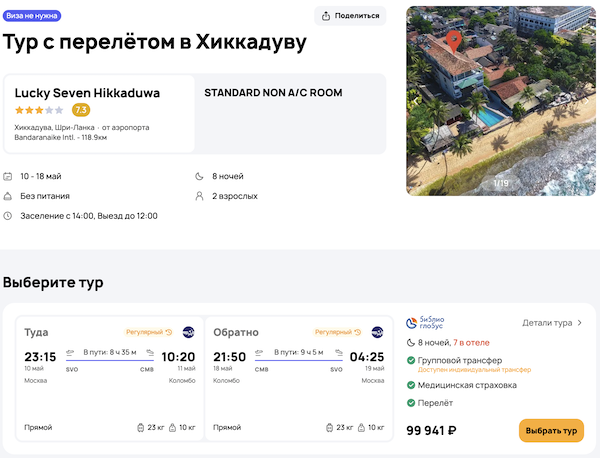Open the hotel aerial photo gallery
The height and width of the screenshot is (458, 600).
tap(500, 101)
